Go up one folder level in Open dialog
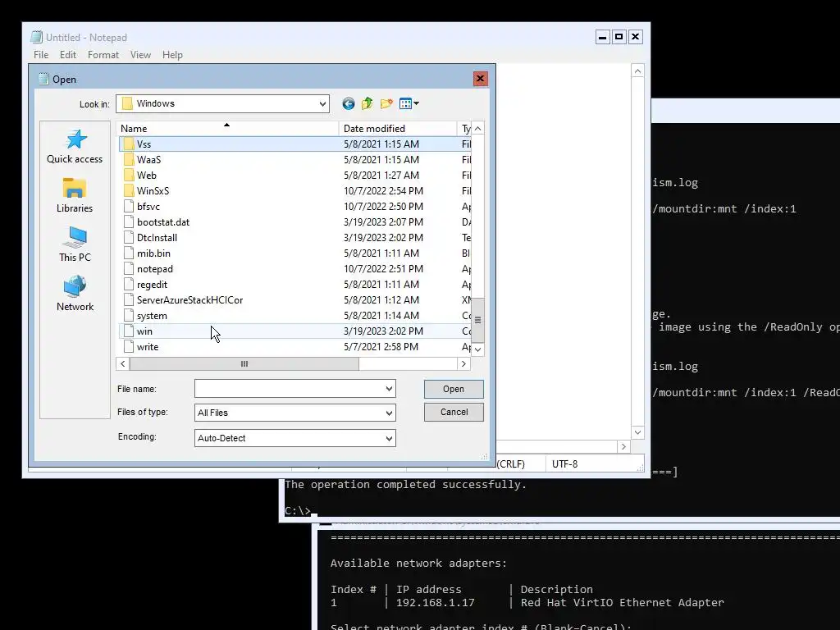Image resolution: width=840 pixels, height=630 pixels. coord(367,104)
